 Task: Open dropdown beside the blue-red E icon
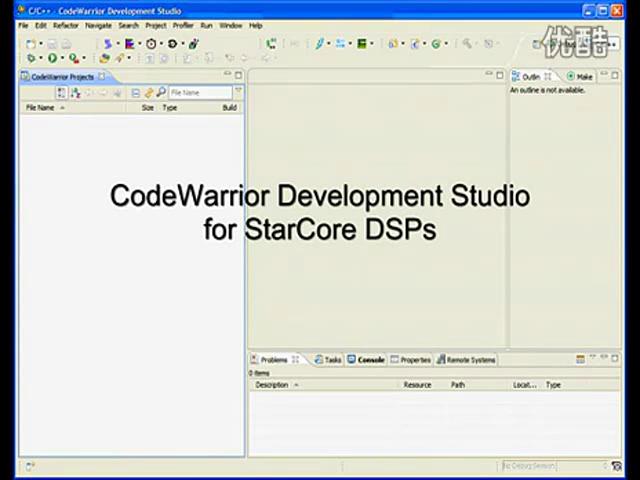click(140, 44)
